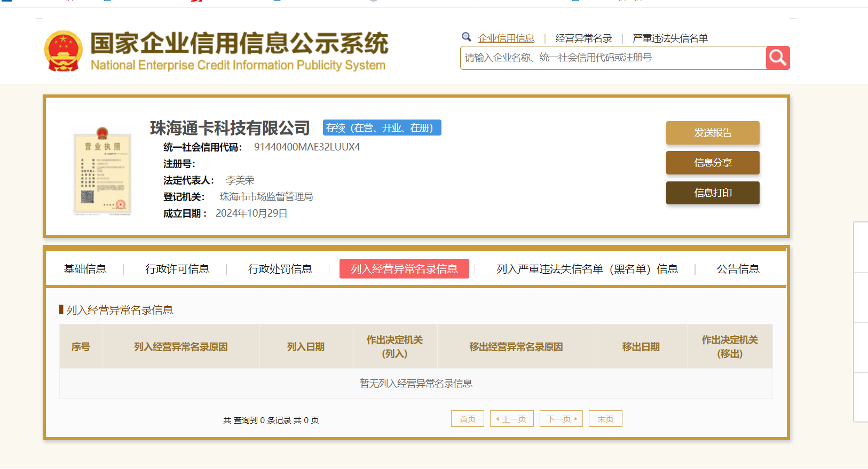Click the 发送报告 button
Screen dimensions: 868x469
pyautogui.click(x=713, y=133)
